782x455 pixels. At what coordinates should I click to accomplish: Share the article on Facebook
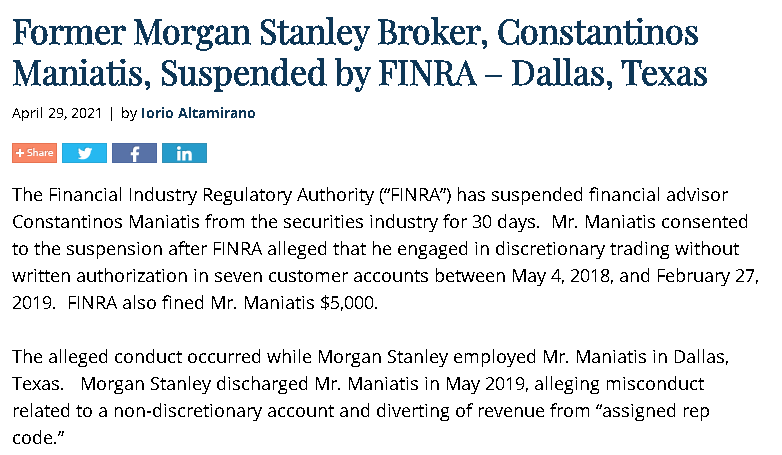tap(134, 153)
